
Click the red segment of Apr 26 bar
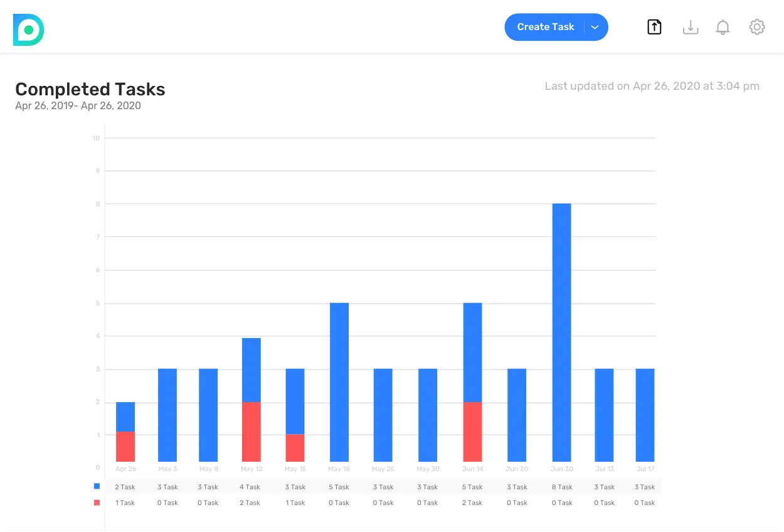(125, 447)
